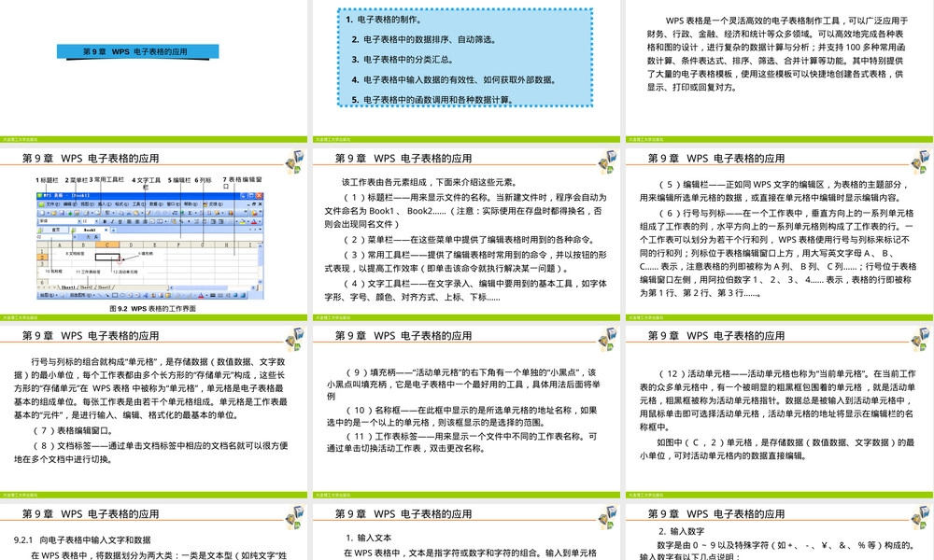Viewport: 934px width, 560px height.
Task: Click paragraph '（1）标题栏——用来显示文件的名称'
Action: tap(466, 211)
